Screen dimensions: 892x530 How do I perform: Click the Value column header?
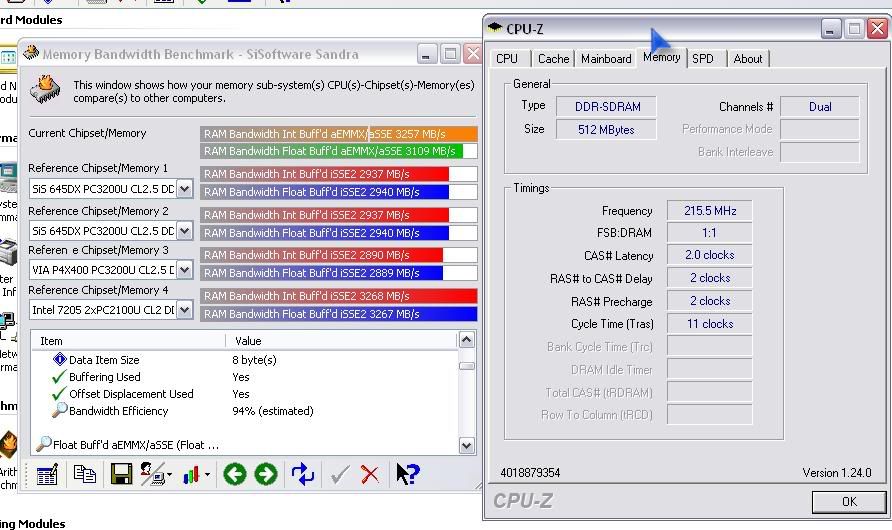click(x=341, y=341)
